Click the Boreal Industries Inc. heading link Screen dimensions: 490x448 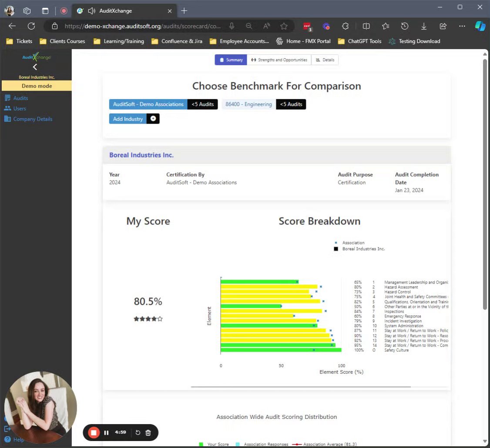pos(141,155)
